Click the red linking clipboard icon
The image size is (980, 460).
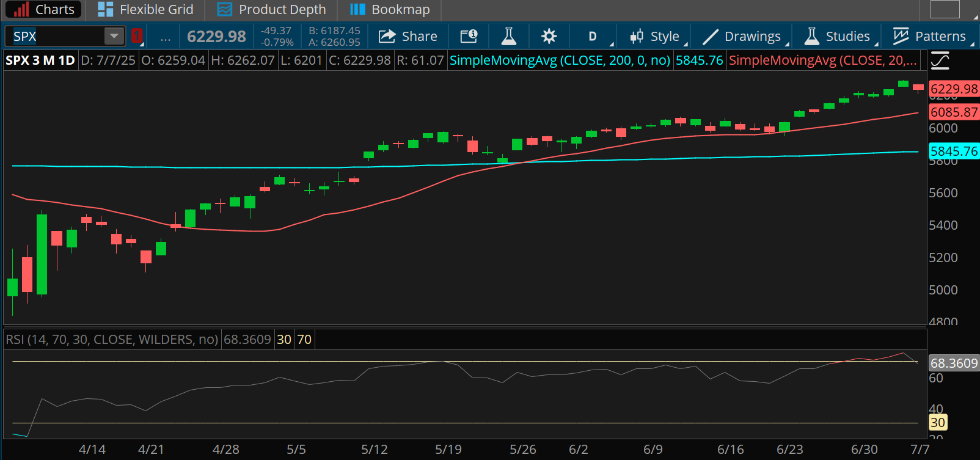pyautogui.click(x=137, y=36)
